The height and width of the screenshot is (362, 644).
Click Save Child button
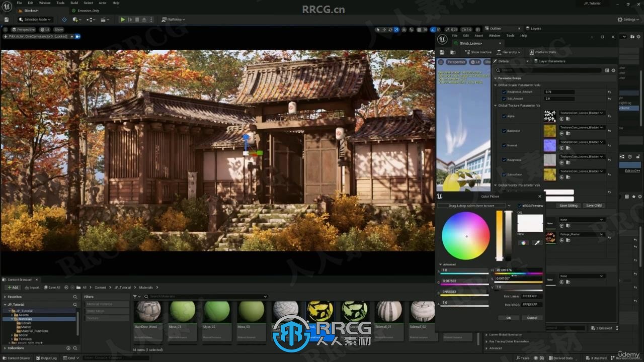point(594,206)
